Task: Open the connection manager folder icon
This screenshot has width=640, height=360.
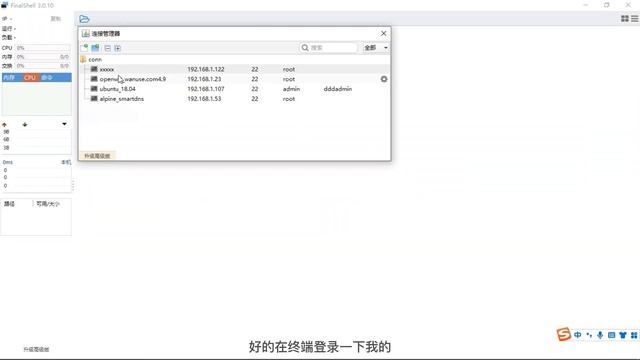Action: point(84,19)
